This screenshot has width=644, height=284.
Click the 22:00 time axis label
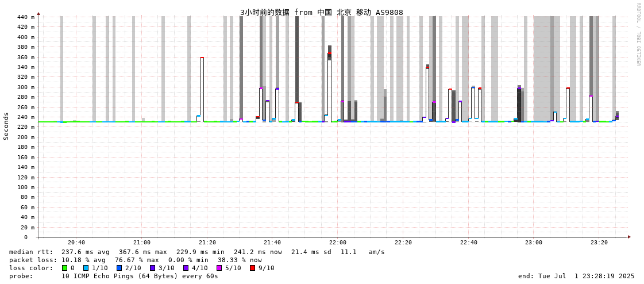pyautogui.click(x=338, y=243)
